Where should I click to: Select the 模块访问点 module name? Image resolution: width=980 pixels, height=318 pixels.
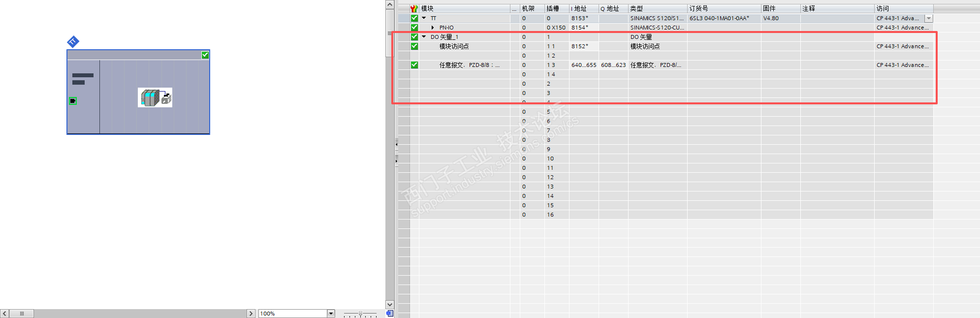click(454, 46)
